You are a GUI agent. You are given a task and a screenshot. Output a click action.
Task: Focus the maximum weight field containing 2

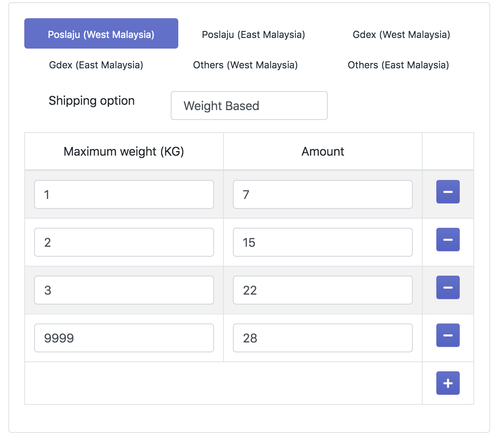(x=124, y=242)
